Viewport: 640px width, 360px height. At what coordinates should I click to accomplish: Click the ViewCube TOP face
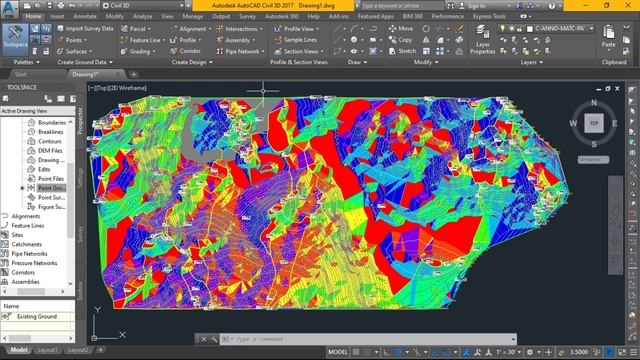point(594,123)
